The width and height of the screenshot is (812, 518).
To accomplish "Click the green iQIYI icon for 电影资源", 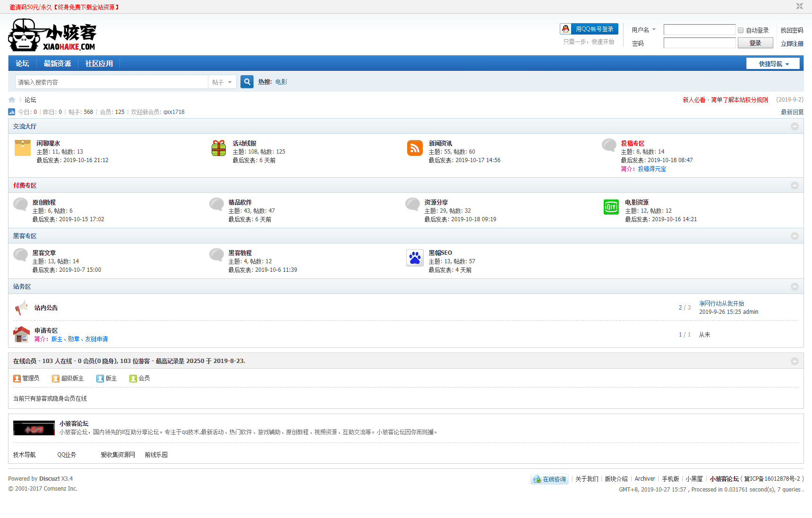I will [x=611, y=207].
